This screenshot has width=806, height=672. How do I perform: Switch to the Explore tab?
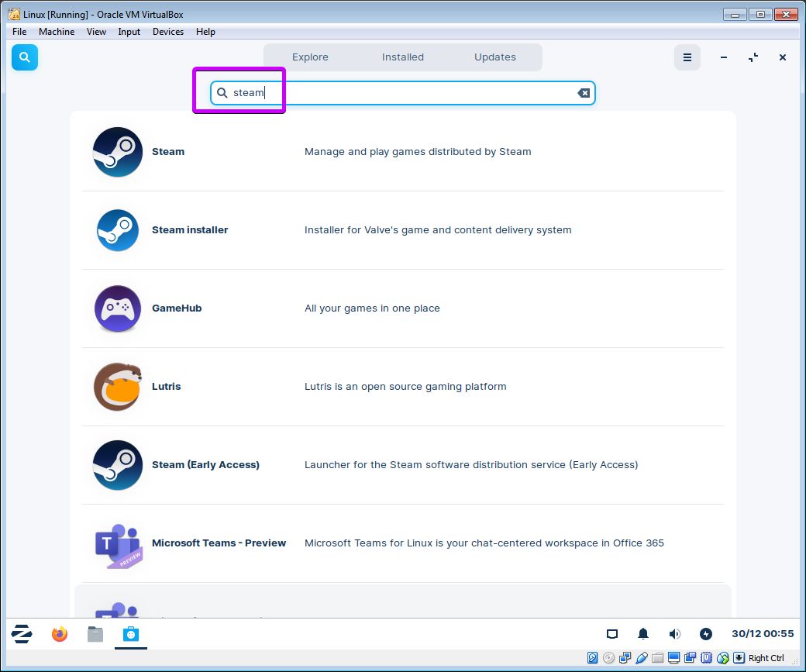[310, 57]
